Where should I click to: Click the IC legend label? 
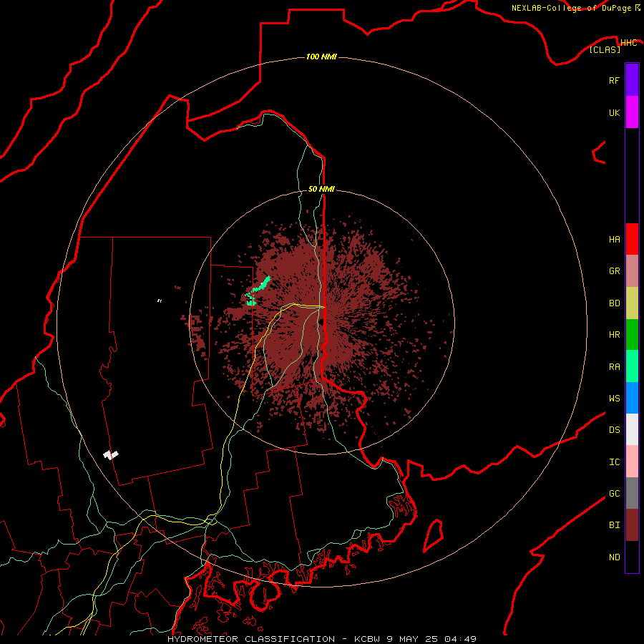614,462
